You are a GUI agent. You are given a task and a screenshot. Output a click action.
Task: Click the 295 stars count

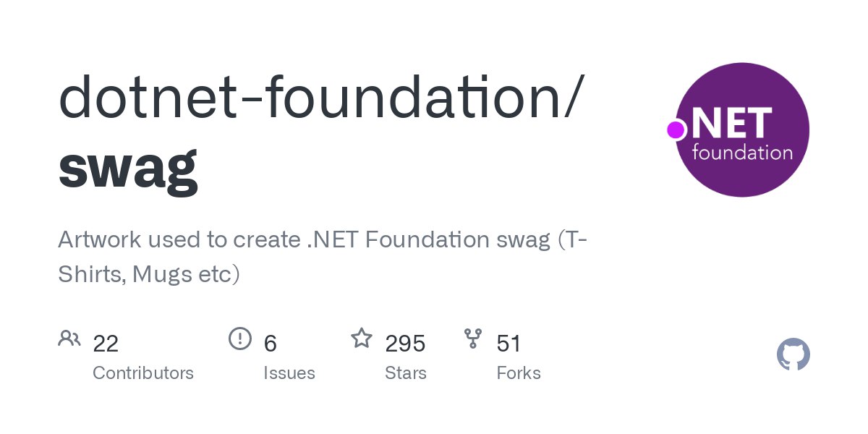[405, 343]
